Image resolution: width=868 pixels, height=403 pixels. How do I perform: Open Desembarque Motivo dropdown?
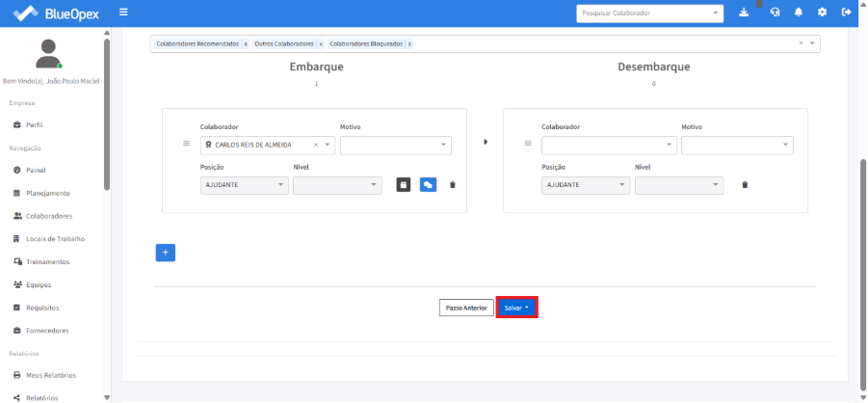coord(737,145)
